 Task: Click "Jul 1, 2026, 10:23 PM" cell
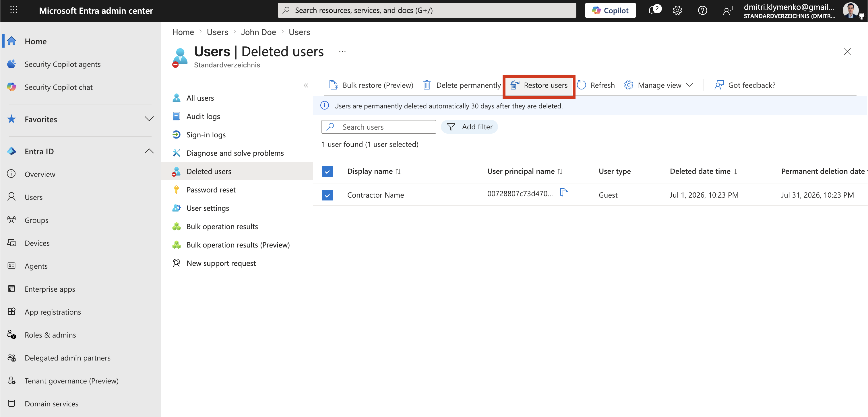(x=704, y=195)
